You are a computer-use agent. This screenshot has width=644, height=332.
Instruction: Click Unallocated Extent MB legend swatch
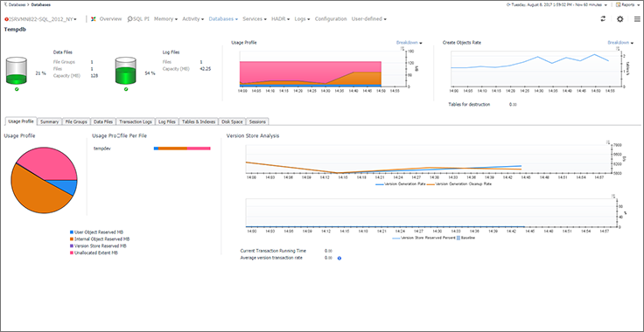click(x=72, y=252)
